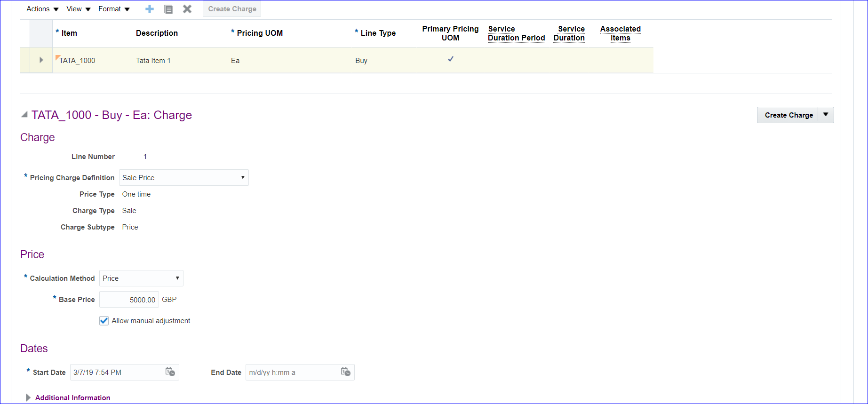The height and width of the screenshot is (404, 868).
Task: Open the Format menu
Action: tap(114, 9)
